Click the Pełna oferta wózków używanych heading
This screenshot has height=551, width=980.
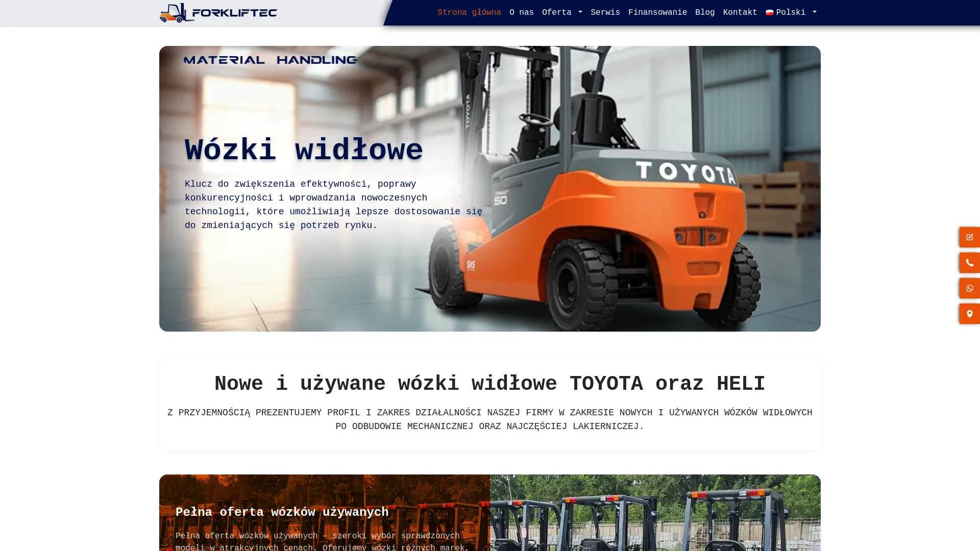pyautogui.click(x=282, y=512)
